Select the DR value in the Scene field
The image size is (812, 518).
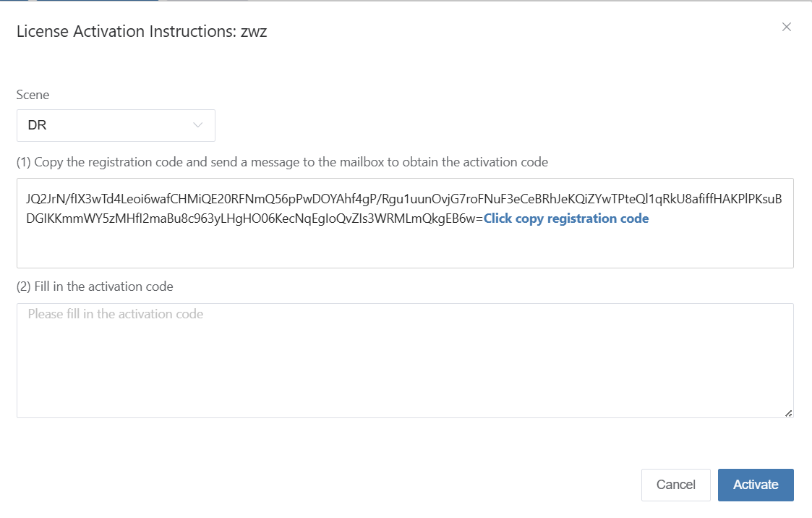[38, 125]
